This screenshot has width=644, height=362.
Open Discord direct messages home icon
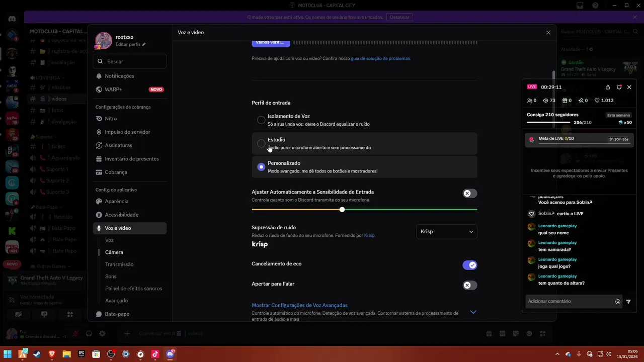12,19
